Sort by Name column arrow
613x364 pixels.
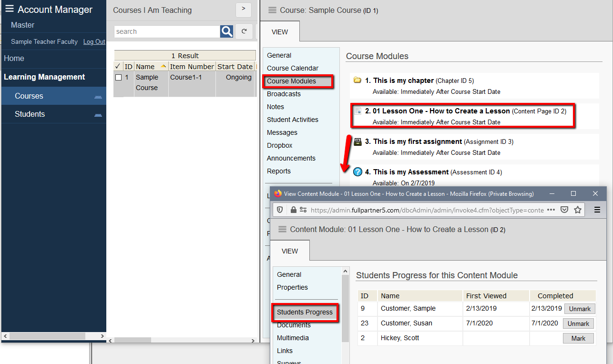[x=163, y=66]
